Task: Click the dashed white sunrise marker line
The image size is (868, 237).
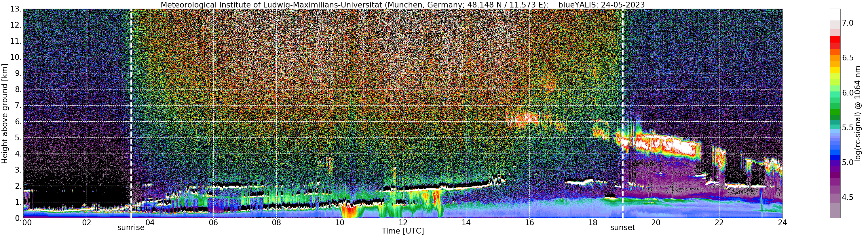Action: 131,113
